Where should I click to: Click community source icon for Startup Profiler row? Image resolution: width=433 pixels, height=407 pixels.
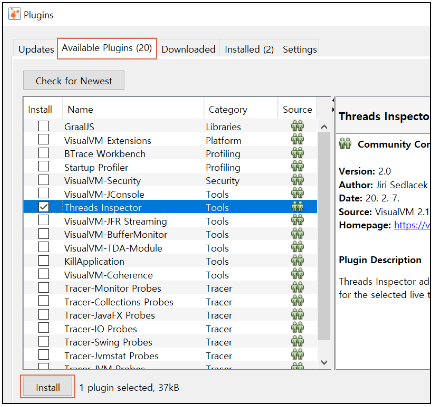tap(297, 166)
